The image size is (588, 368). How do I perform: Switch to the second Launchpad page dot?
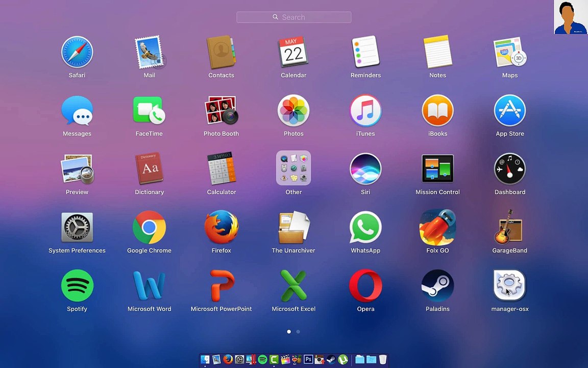tap(298, 332)
